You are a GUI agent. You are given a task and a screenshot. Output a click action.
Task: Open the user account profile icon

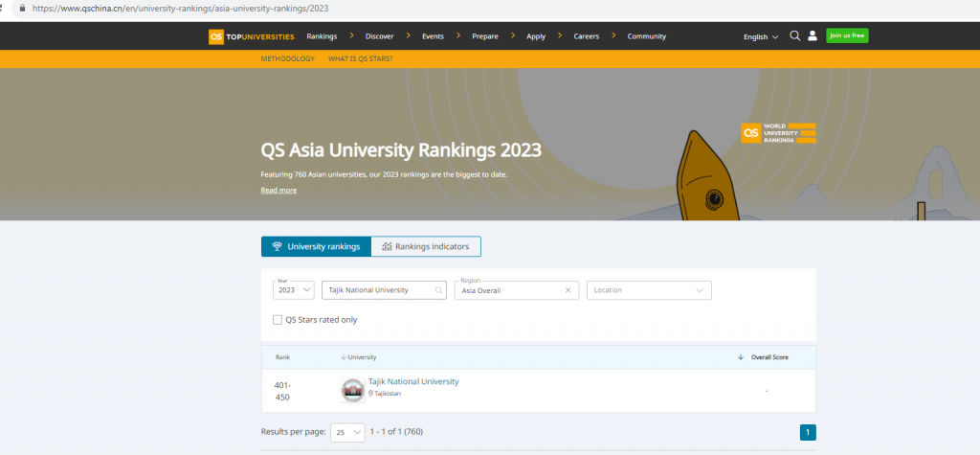[812, 35]
